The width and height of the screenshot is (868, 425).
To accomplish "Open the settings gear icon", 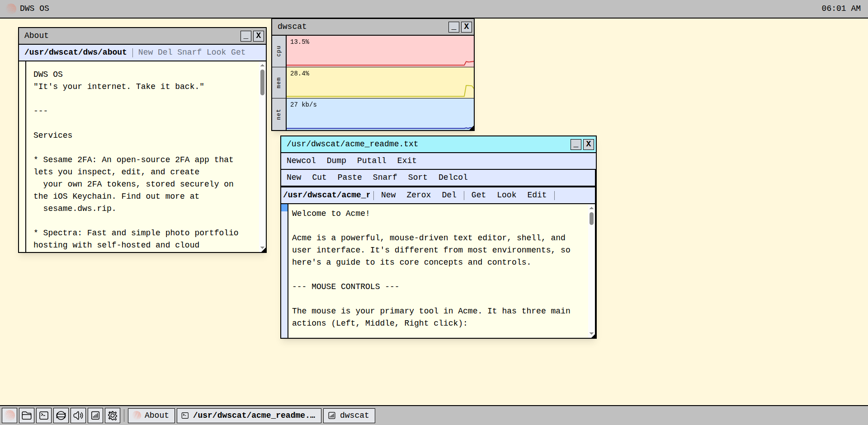I will [x=113, y=416].
